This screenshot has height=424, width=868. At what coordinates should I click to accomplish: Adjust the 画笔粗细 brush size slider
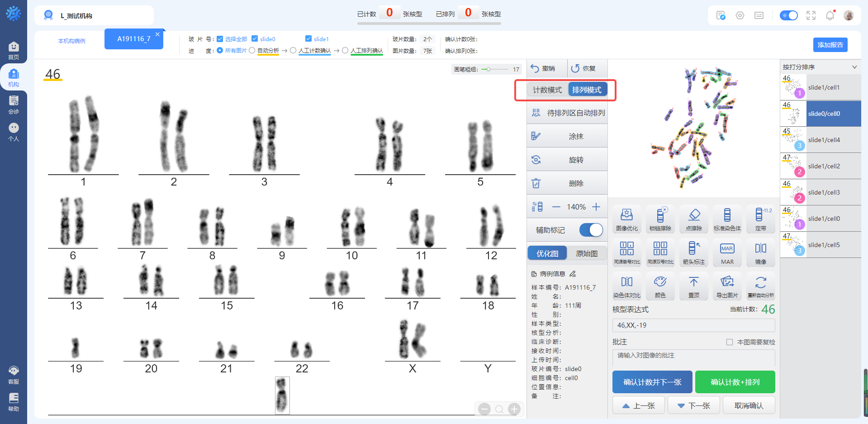tap(489, 69)
